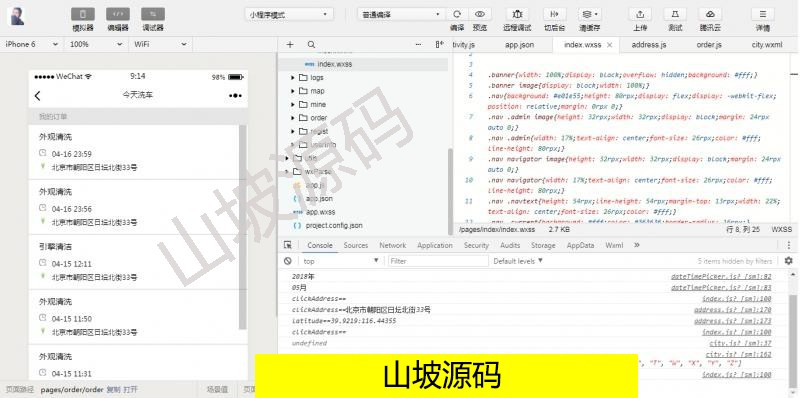Viewport: 800px width, 398px height.
Task: Open remote debug (远程调试) bug icon
Action: point(517,14)
